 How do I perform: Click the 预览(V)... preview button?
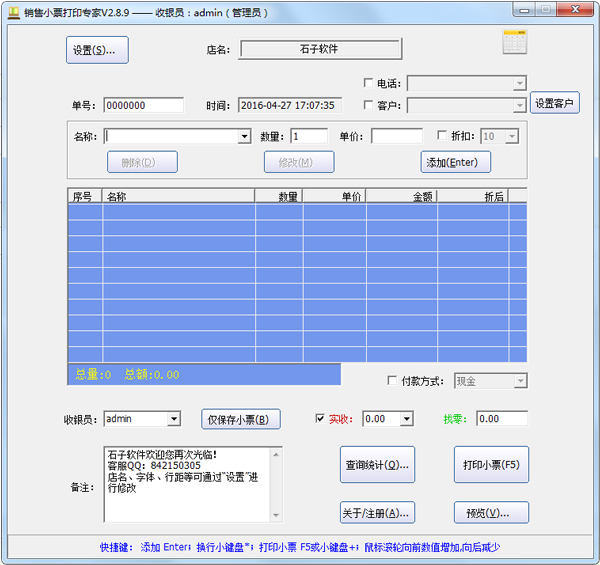[490, 513]
